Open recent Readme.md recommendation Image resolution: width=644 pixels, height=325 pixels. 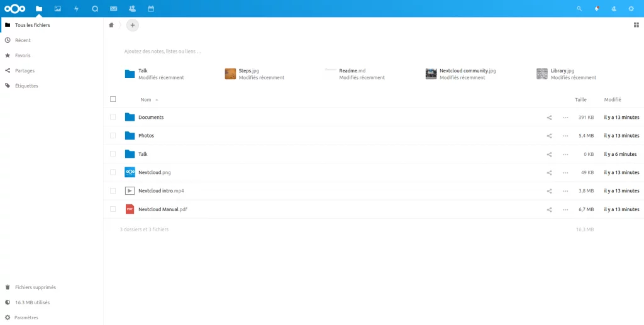tap(355, 74)
